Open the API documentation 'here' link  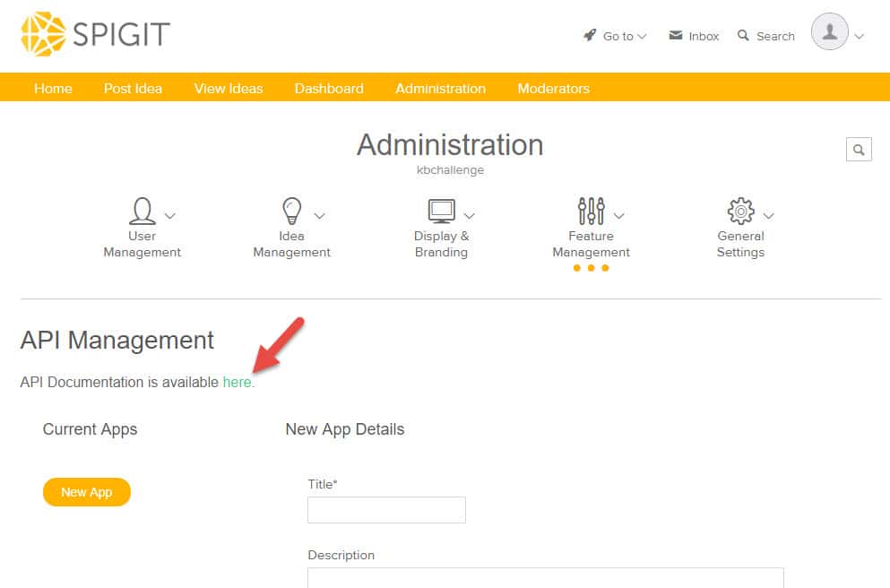tap(238, 382)
